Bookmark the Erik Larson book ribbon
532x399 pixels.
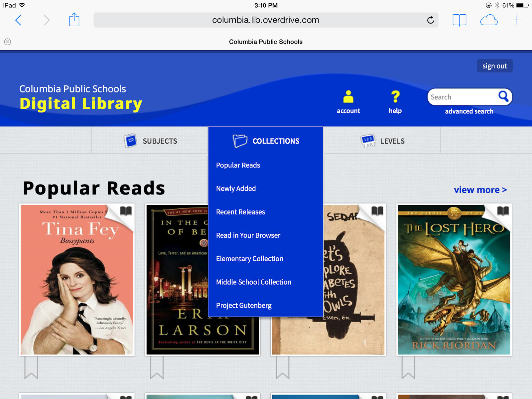(x=157, y=368)
